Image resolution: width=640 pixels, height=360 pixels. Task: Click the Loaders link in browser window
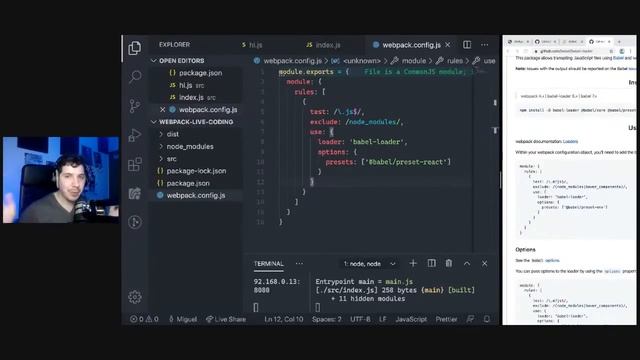pyautogui.click(x=570, y=142)
